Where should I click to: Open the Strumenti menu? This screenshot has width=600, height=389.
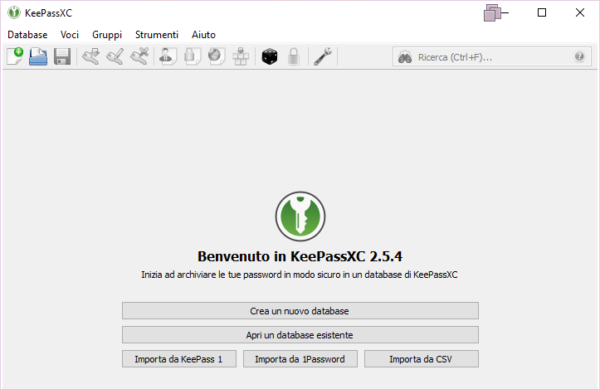(157, 35)
